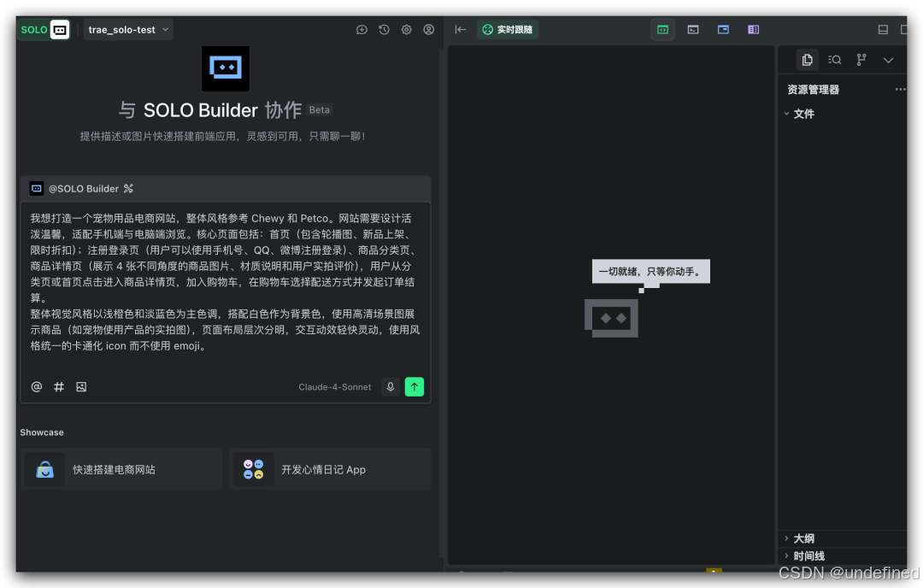Select the 文件 (Files) panel icon
Viewport: 923px width, 588px height.
[807, 60]
